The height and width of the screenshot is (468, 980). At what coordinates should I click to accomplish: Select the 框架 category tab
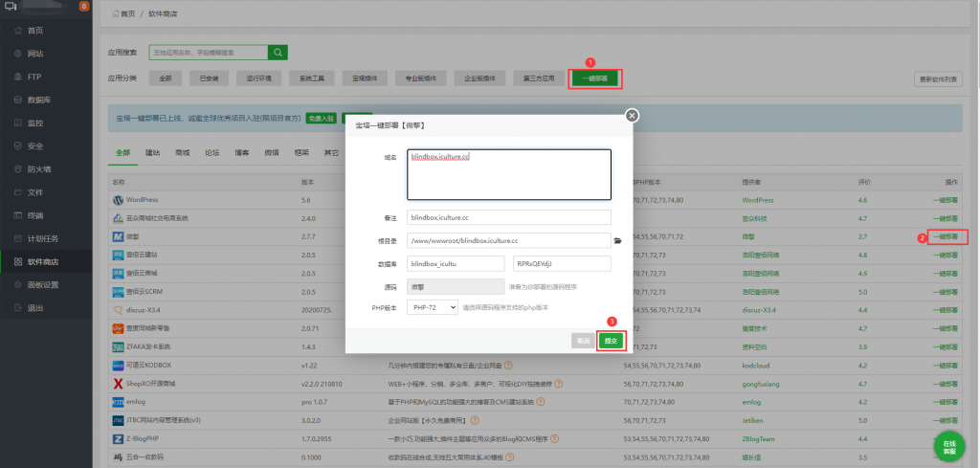pyautogui.click(x=301, y=152)
